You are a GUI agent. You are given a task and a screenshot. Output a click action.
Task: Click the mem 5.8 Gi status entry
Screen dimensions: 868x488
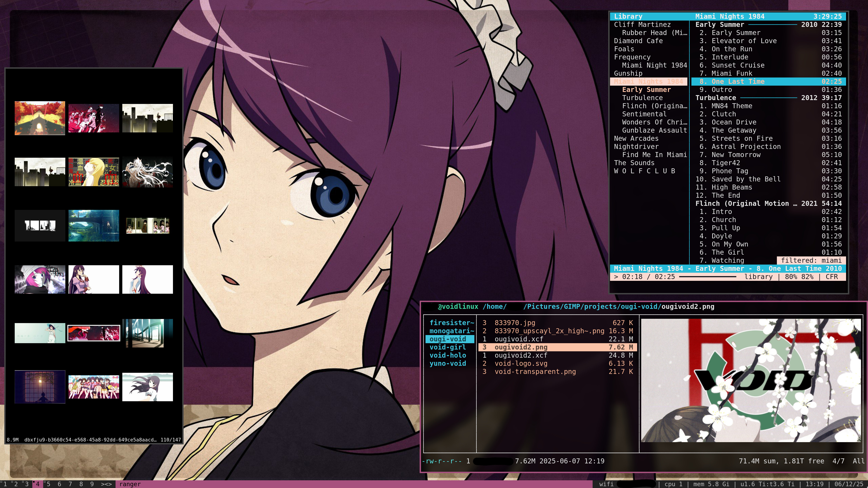[711, 484]
